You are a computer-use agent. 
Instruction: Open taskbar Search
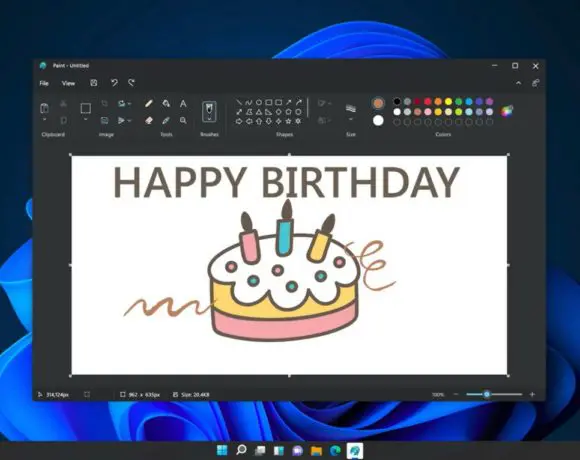[x=241, y=450]
